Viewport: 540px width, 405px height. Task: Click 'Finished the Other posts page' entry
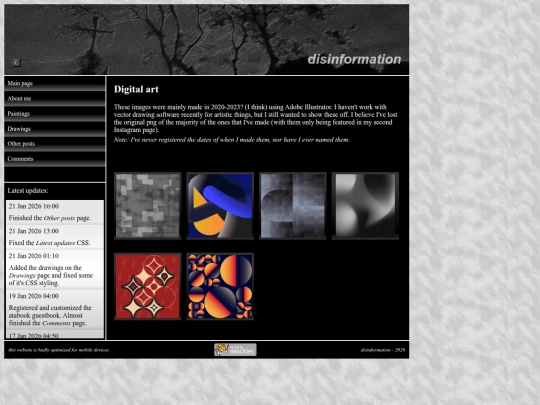(50, 218)
